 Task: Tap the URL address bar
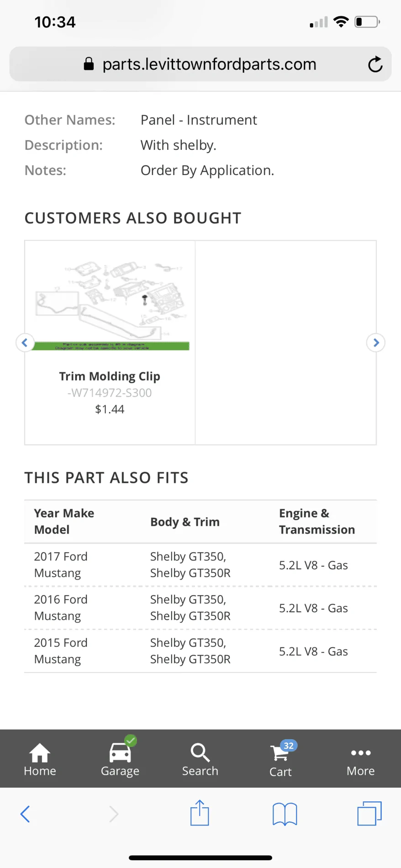(x=200, y=64)
